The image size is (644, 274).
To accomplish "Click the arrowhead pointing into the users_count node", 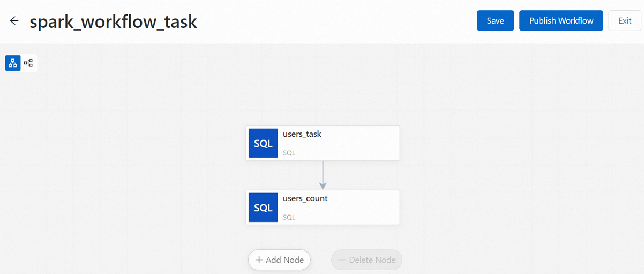I will tap(323, 186).
